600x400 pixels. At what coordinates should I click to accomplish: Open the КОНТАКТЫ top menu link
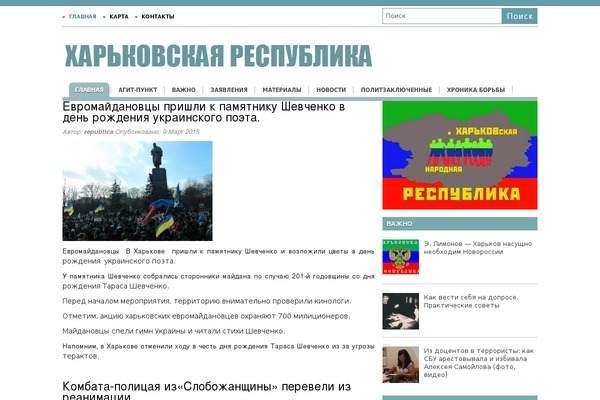(158, 16)
